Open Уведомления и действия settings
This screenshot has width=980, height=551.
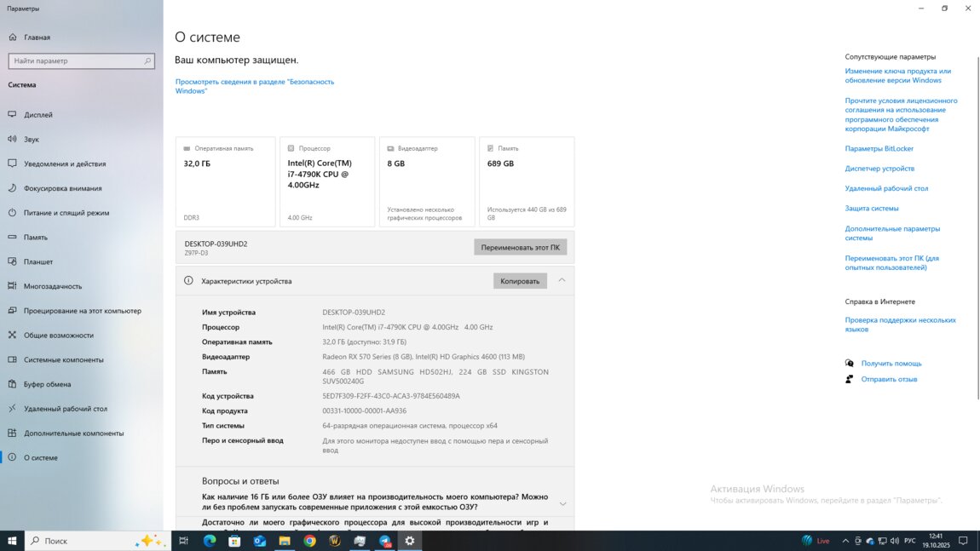coord(65,164)
